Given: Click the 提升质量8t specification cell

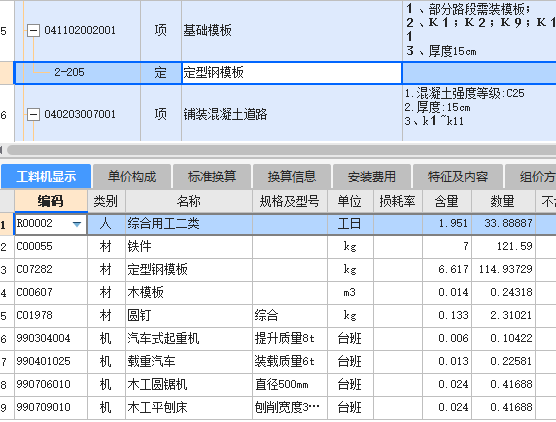Looking at the screenshot, I should tap(290, 339).
